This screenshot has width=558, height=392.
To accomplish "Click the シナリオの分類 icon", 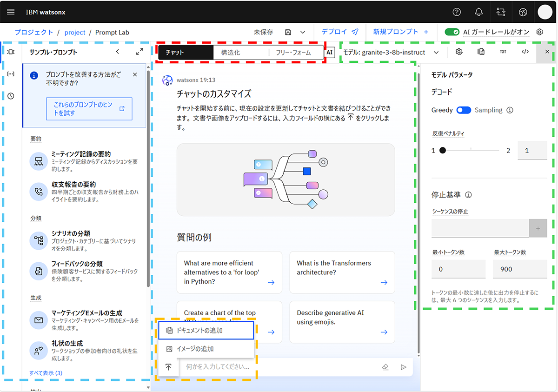I will pos(39,240).
